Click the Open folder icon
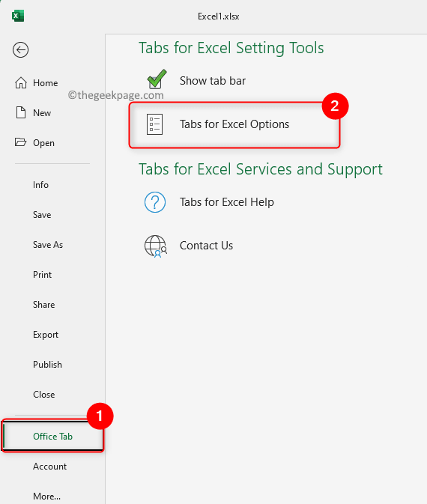 coord(20,142)
